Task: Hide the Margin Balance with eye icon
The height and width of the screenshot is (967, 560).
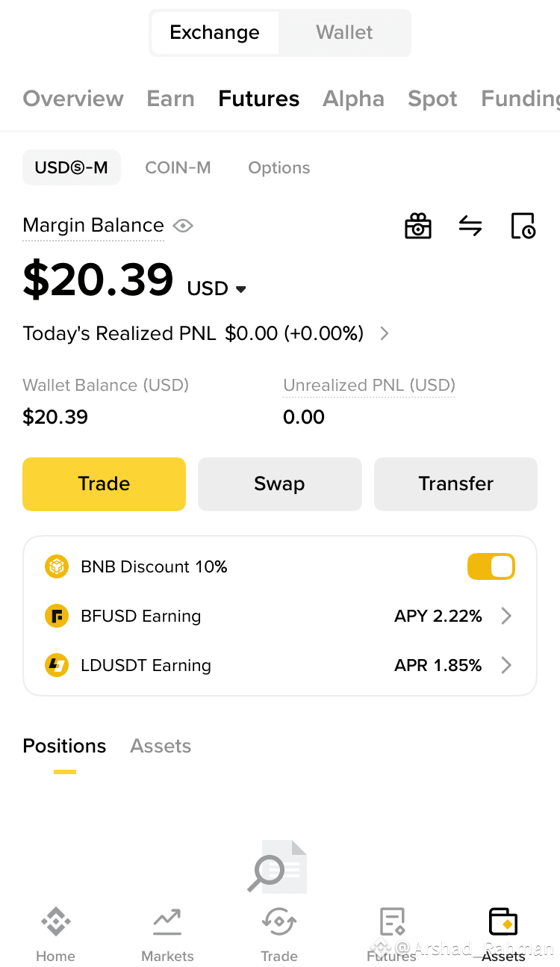Action: tap(183, 226)
